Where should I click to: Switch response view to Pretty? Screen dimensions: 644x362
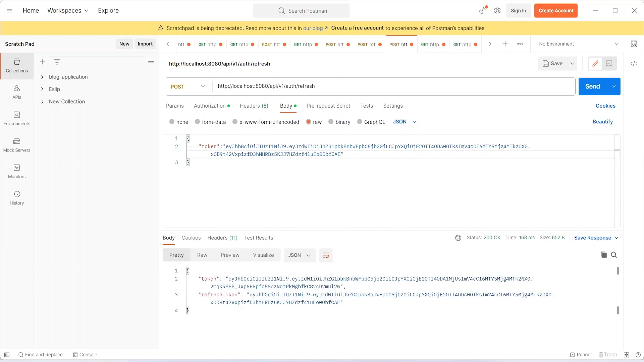(x=176, y=255)
